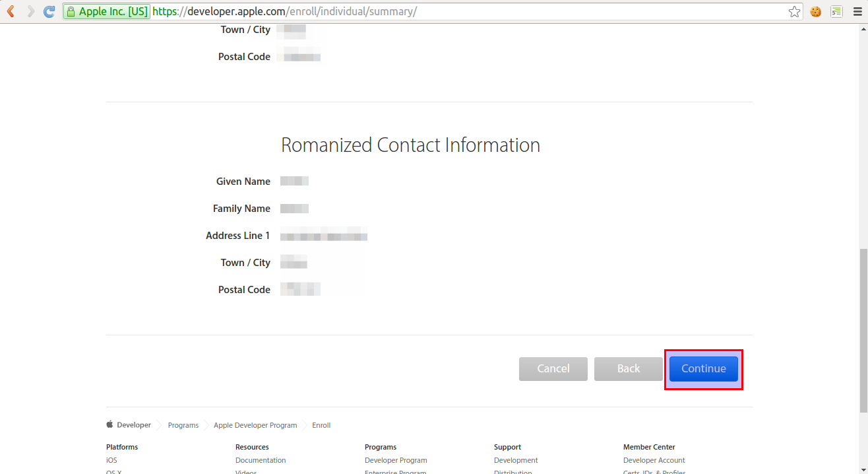Click the Apple logo beside Developer breadcrumb
868x474 pixels.
coord(109,424)
